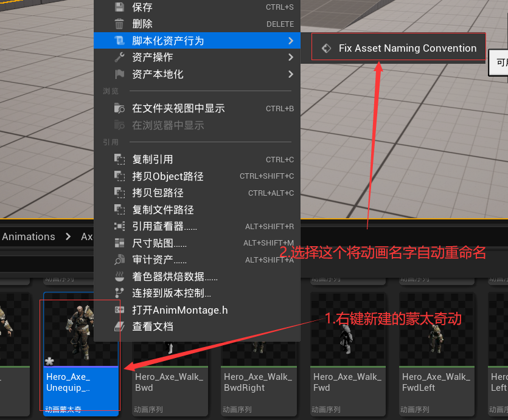Click the Animations breadcrumb folder

29,236
